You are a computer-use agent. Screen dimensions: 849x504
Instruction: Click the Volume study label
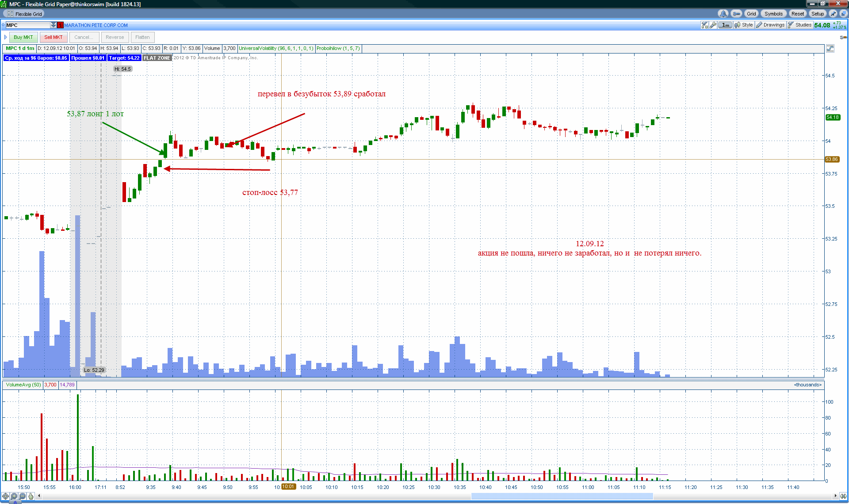(x=212, y=49)
